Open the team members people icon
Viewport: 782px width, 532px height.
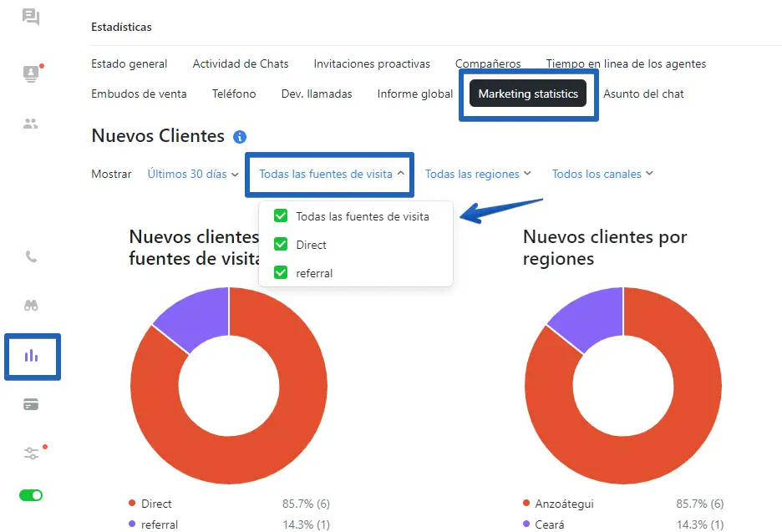30,124
